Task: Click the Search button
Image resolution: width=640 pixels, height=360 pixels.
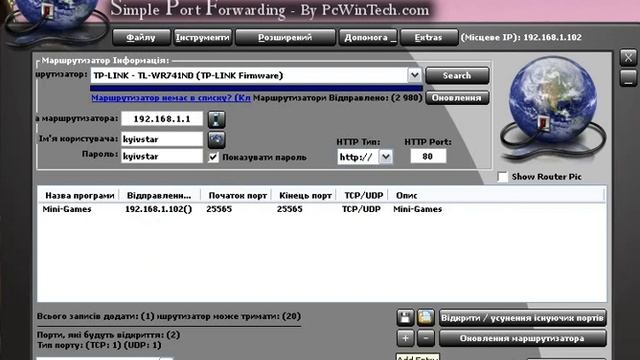Action: click(457, 76)
